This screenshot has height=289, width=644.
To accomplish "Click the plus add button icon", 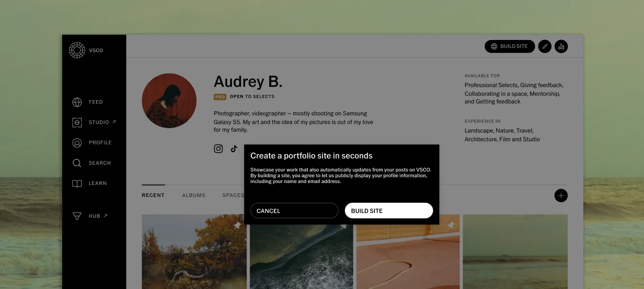I will point(561,196).
